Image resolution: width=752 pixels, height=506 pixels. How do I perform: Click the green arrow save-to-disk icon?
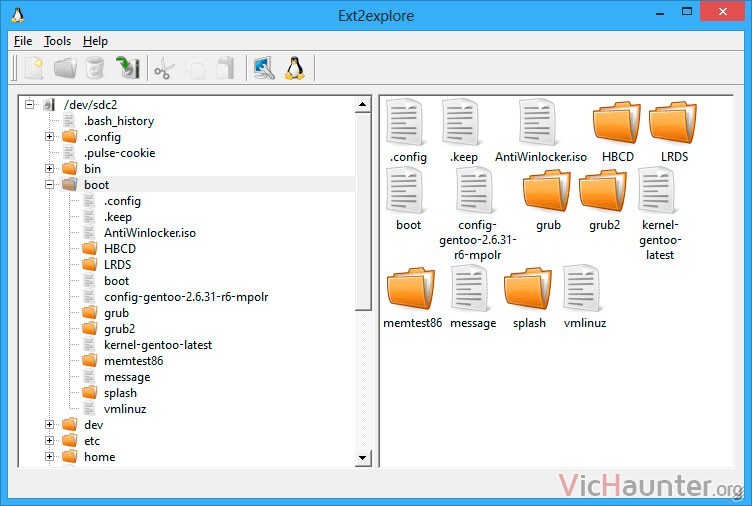(x=128, y=68)
